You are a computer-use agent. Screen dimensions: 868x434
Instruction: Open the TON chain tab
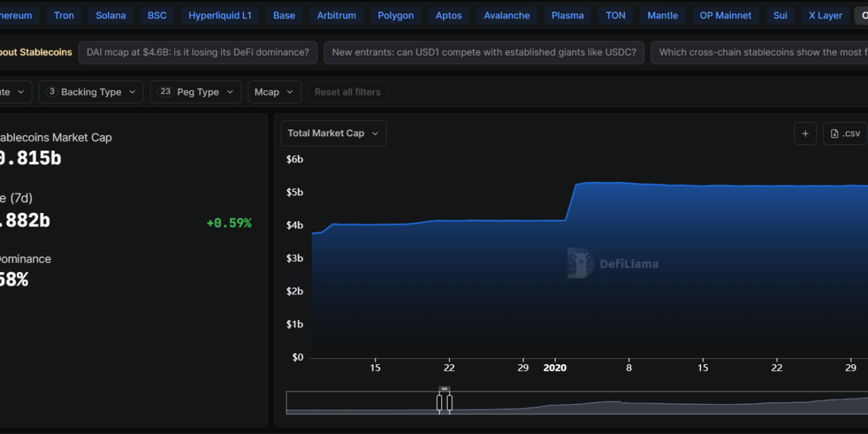615,16
